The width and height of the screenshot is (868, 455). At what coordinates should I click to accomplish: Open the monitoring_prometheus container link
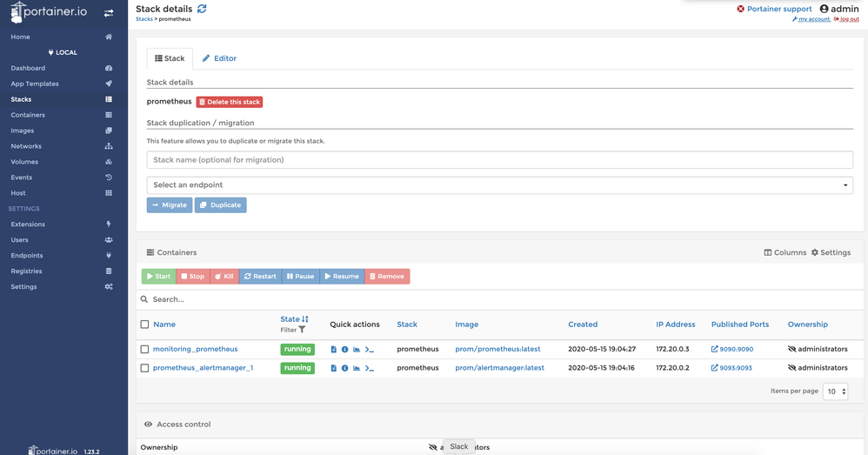click(196, 349)
